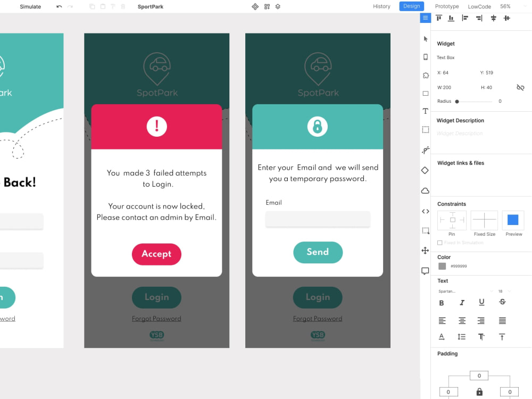Screen dimensions: 532x399
Task: Click the layers stack icon in top bar
Action: pos(278,6)
